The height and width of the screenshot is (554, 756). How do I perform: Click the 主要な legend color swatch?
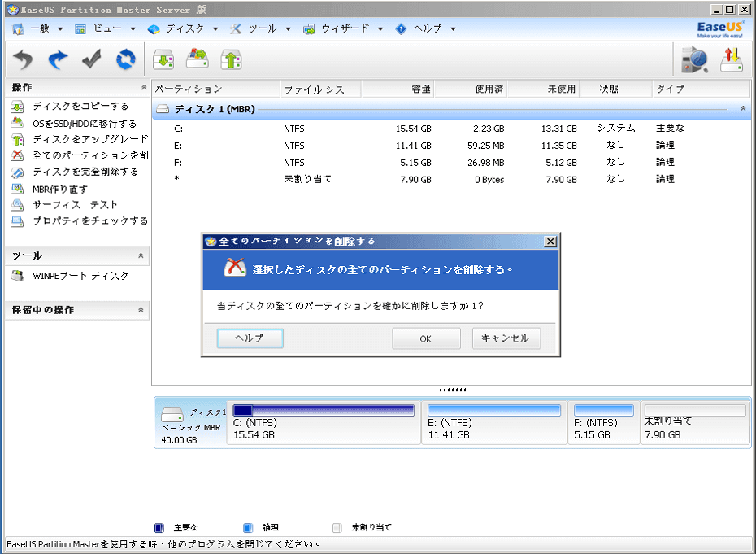coord(159,528)
